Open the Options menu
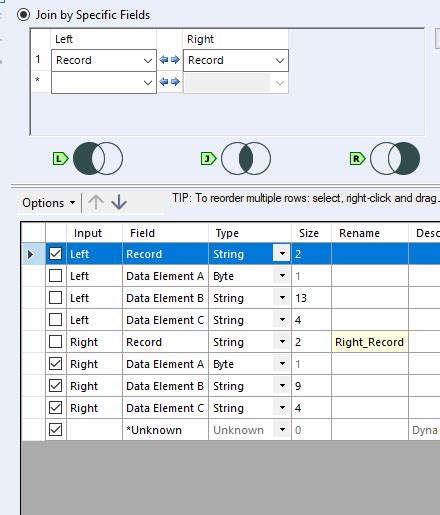This screenshot has height=515, width=440. [48, 203]
